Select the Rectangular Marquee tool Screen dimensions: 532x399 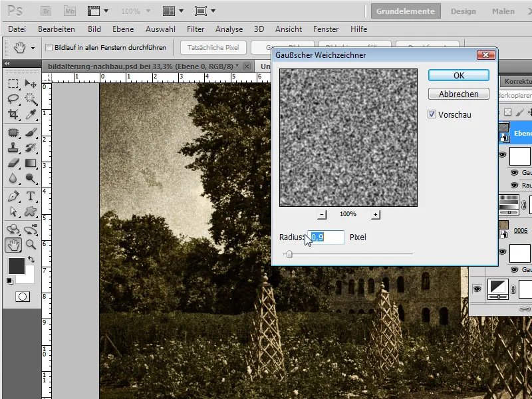coord(13,84)
